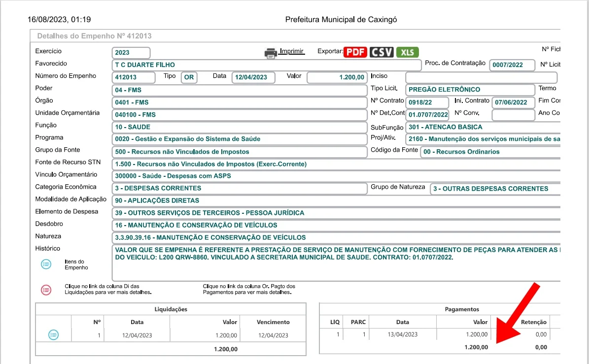This screenshot has height=364, width=589.
Task: Click Modalidade de Aplicação field 90 - APLICAÇÕES DIRETAS
Action: [336, 201]
